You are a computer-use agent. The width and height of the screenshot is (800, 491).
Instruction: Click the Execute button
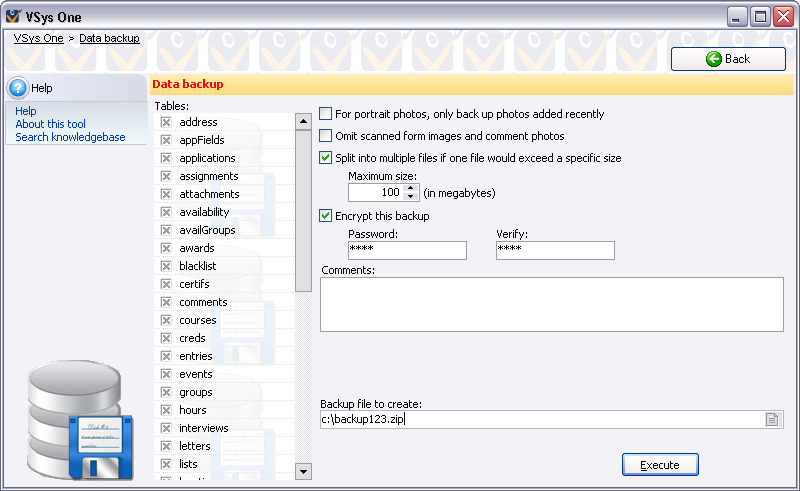[660, 465]
